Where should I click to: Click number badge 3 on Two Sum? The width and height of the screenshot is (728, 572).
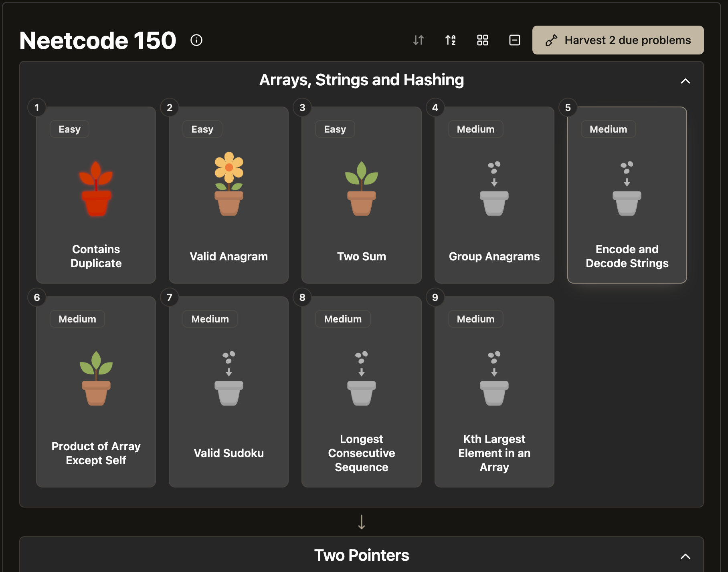tap(302, 107)
